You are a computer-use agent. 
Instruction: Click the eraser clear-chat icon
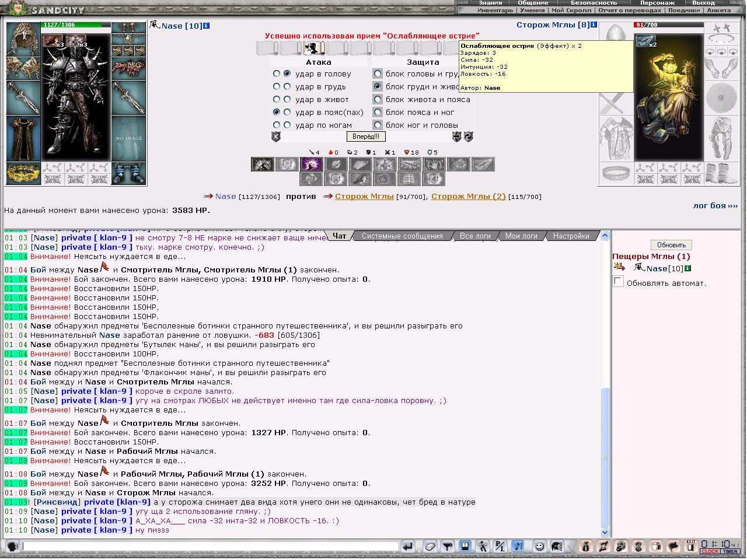430,547
